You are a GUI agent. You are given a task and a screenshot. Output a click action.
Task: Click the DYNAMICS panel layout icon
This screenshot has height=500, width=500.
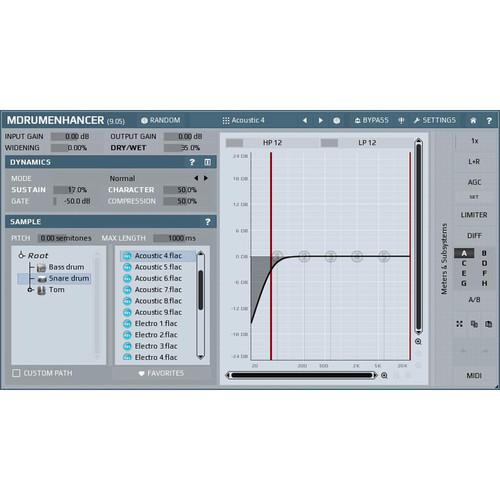pos(207,162)
